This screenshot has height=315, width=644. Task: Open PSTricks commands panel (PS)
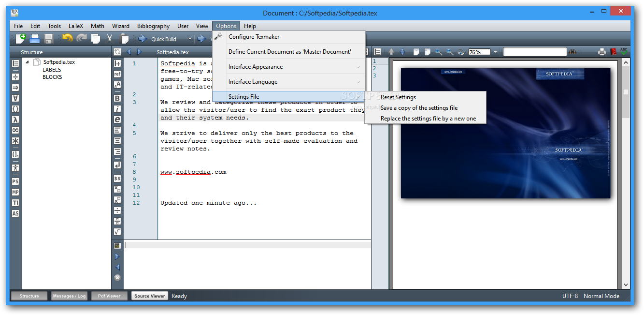(x=15, y=181)
